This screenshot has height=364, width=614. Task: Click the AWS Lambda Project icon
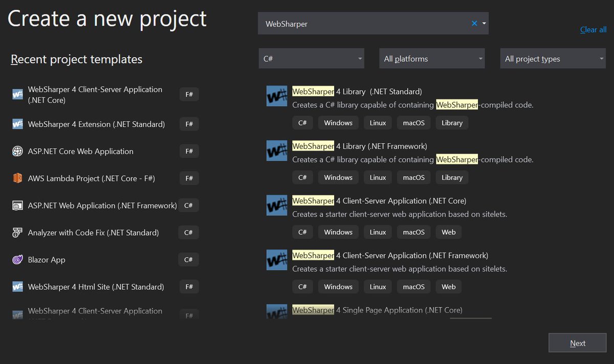coord(16,178)
